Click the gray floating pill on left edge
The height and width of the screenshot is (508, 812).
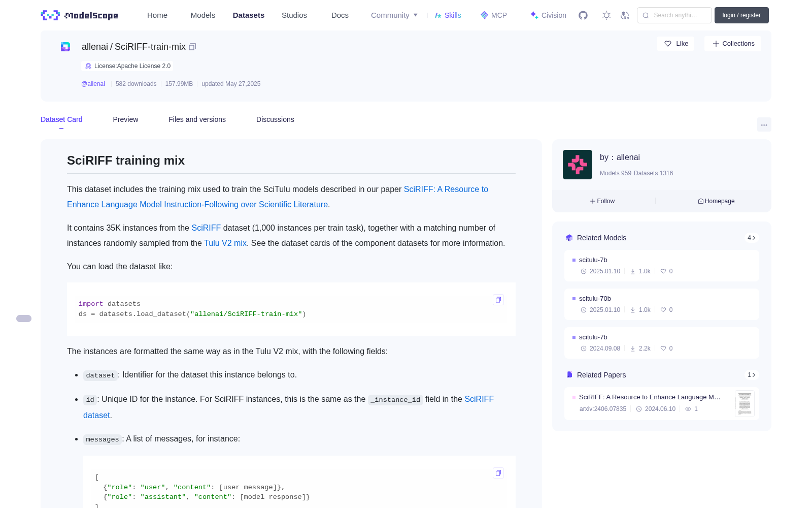coord(24,319)
